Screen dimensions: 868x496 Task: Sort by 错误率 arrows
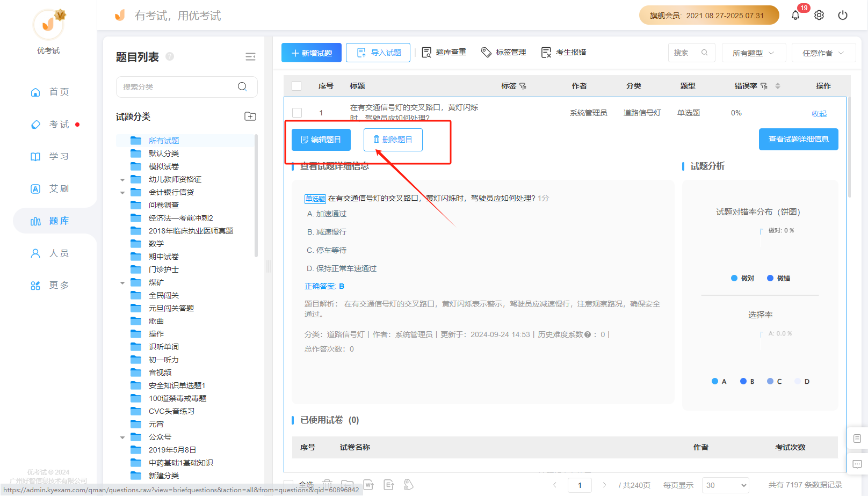click(777, 86)
